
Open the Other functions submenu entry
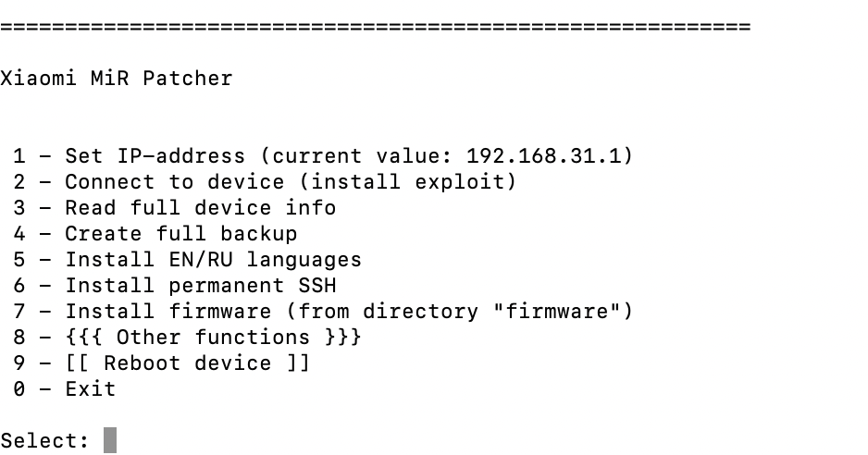[x=213, y=338]
